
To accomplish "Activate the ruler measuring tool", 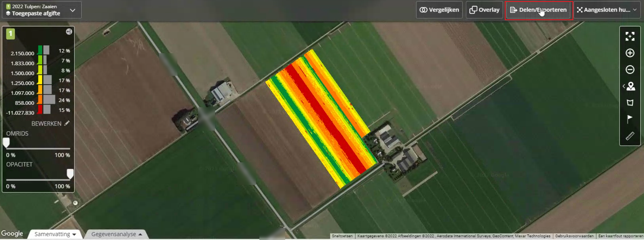I will [x=630, y=136].
